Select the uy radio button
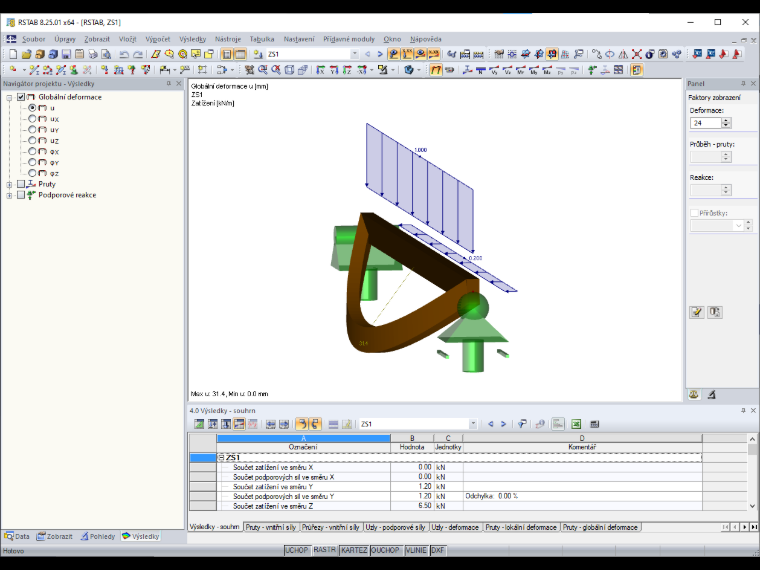Viewport: 760px width, 570px height. click(32, 129)
